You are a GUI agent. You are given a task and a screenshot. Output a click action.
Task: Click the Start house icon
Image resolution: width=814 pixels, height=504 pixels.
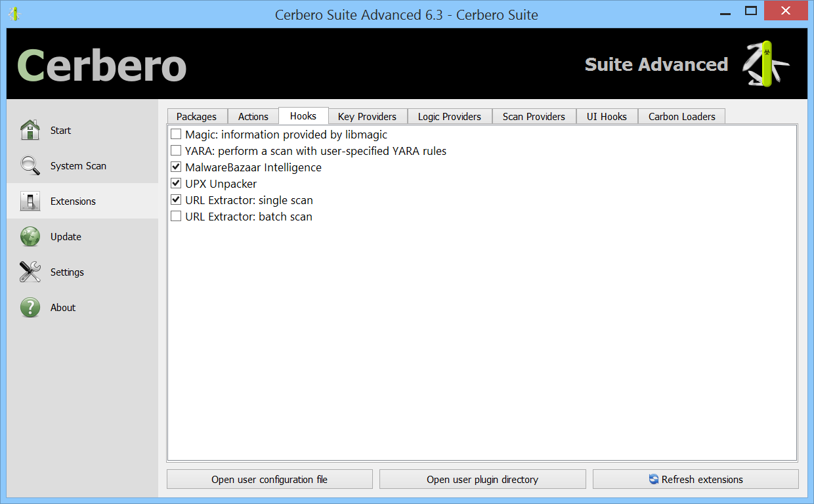tap(30, 130)
